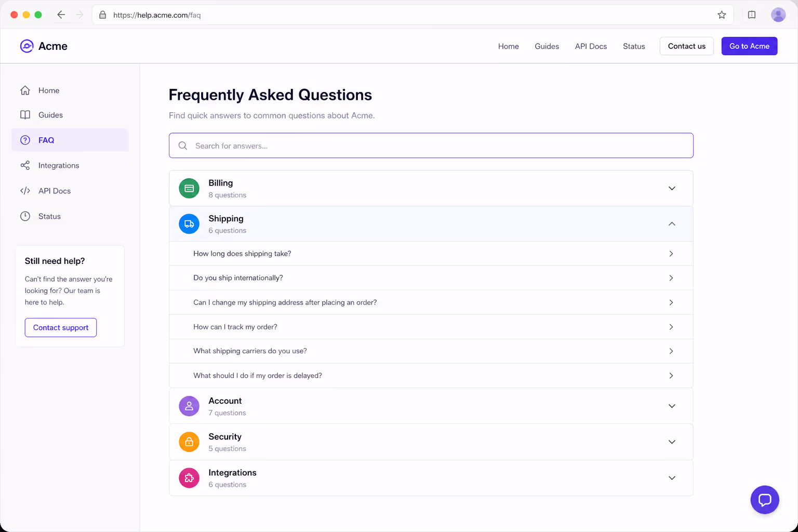798x532 pixels.
Task: Select Status label in the sidebar
Action: (x=49, y=216)
